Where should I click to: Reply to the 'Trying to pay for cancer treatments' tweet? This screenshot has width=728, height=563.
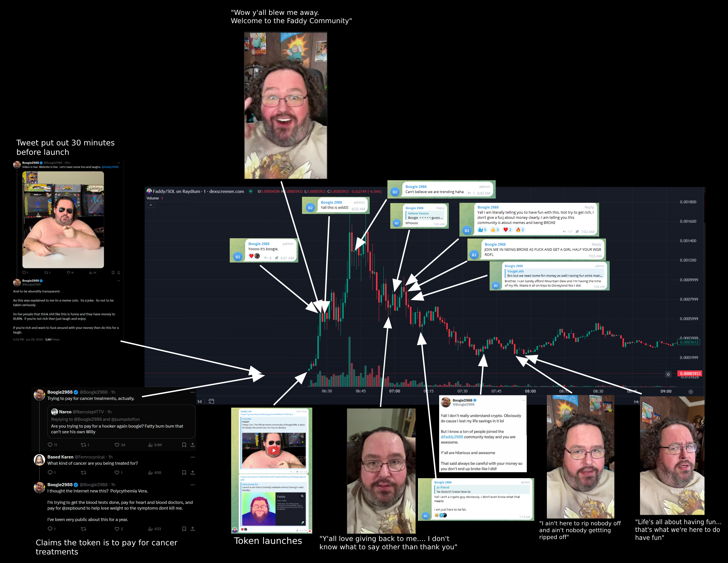point(50,445)
